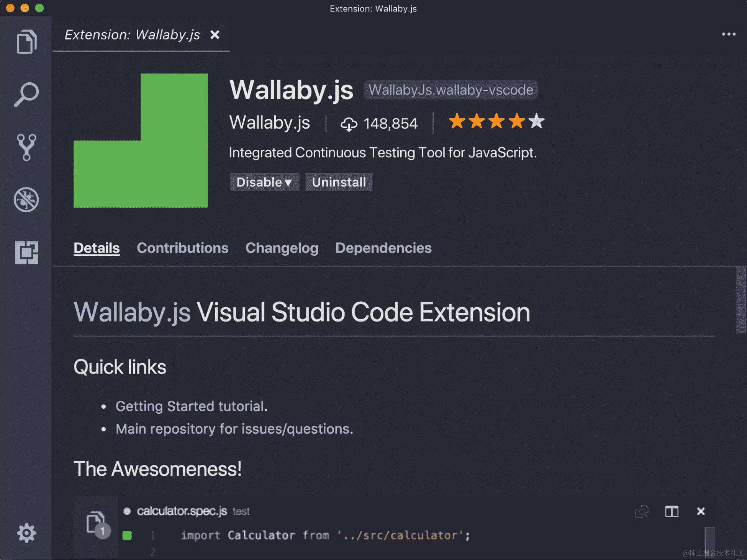Open the Extensions view in activity bar
747x560 pixels.
click(26, 252)
